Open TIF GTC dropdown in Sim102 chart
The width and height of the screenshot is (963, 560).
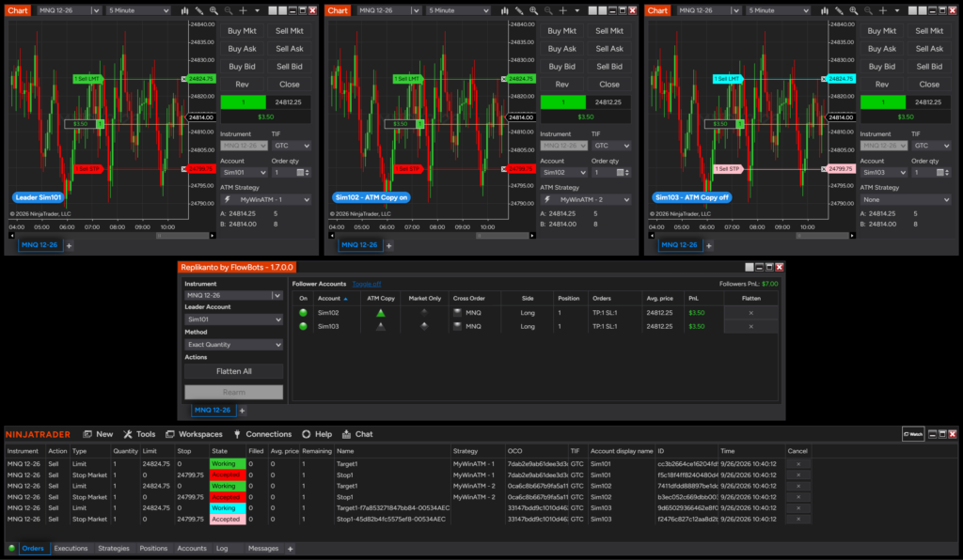611,146
